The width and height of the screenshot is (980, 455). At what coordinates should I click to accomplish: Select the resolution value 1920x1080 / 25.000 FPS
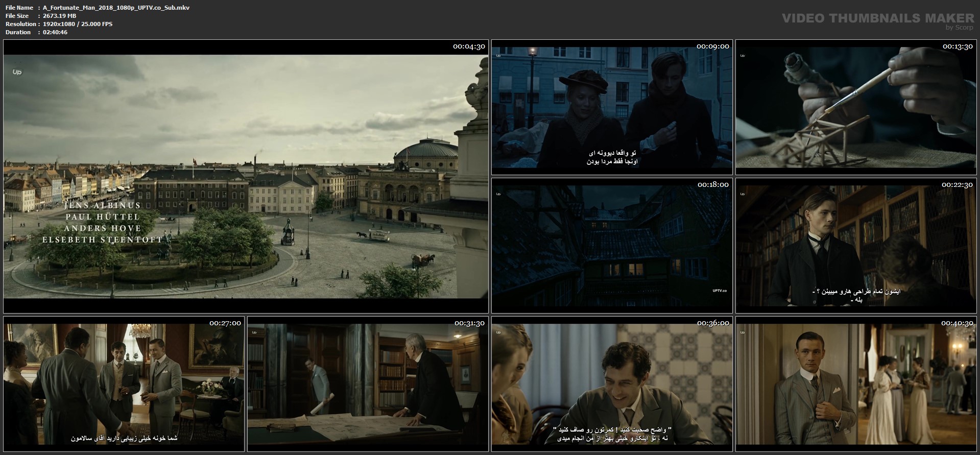pos(78,24)
